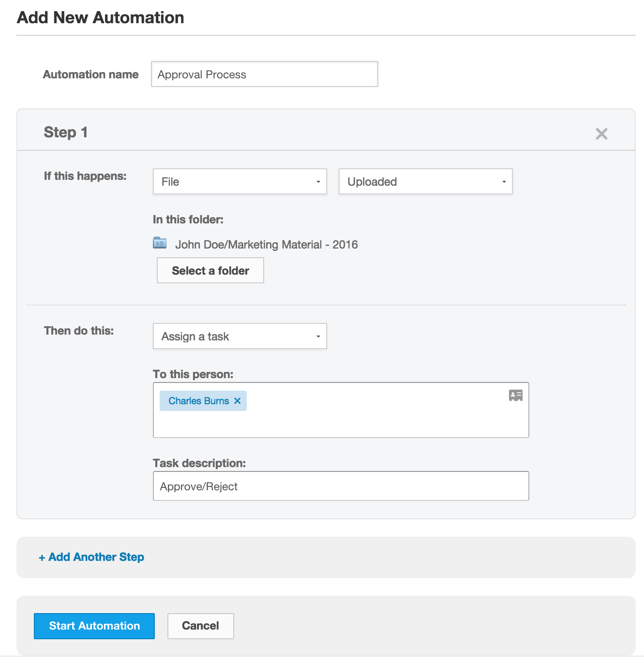The height and width of the screenshot is (660, 644).
Task: Open the Assign a task action dropdown
Action: tap(240, 337)
